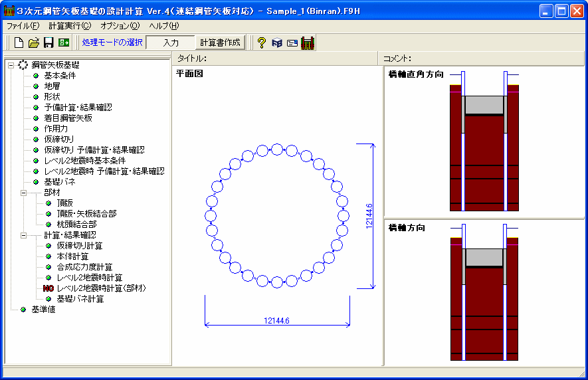
Task: Click the Save floppy disk icon
Action: [x=49, y=43]
